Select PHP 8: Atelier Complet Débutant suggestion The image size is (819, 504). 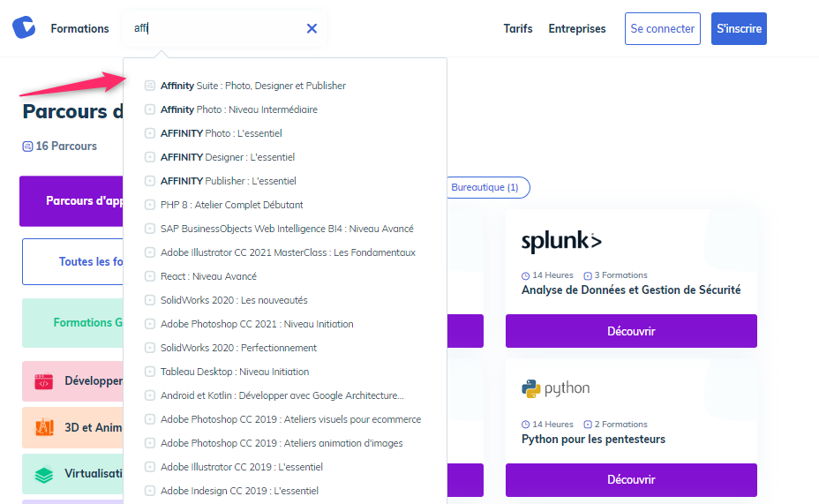(231, 205)
